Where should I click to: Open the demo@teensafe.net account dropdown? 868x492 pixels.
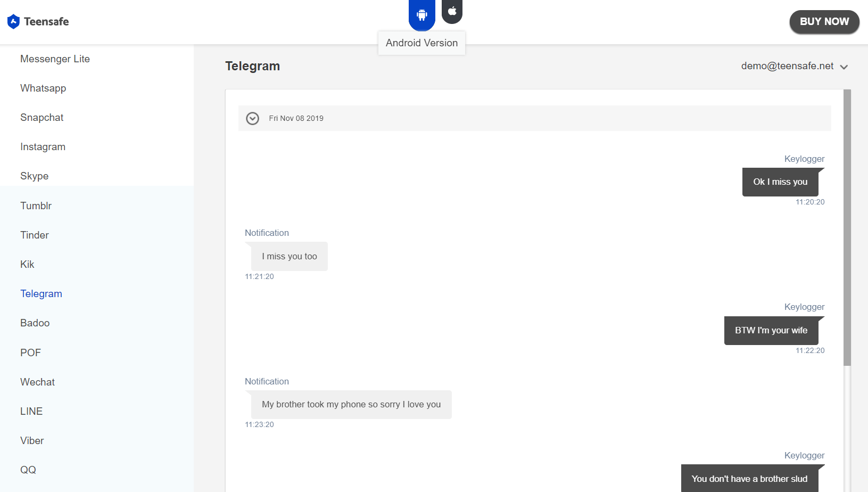pos(794,66)
